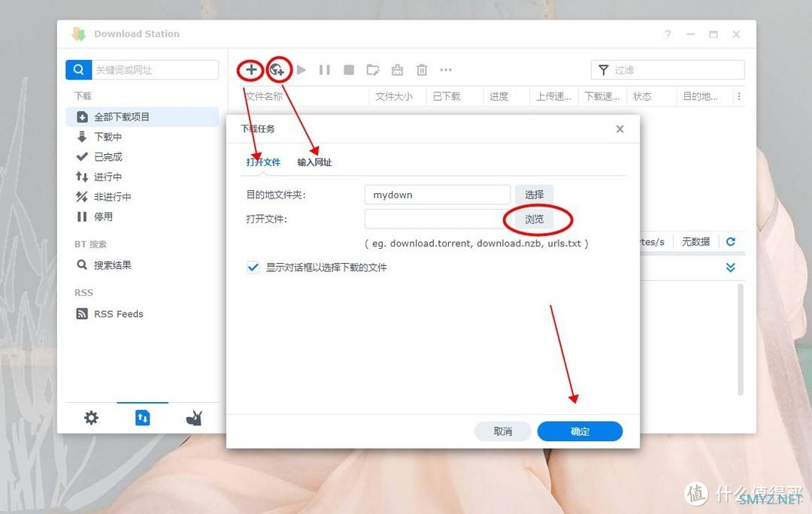
Task: Sort by 文件名称 column header
Action: [x=305, y=96]
